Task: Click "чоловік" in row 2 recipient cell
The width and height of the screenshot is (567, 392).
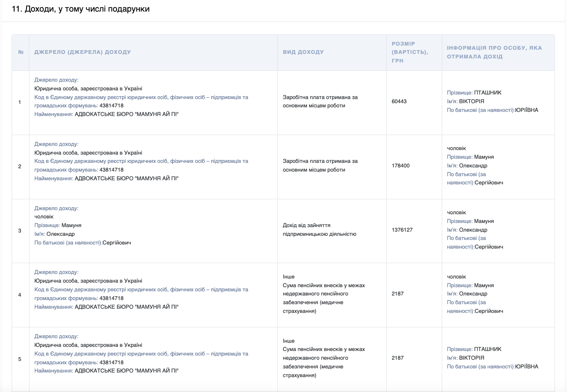Action: [456, 148]
